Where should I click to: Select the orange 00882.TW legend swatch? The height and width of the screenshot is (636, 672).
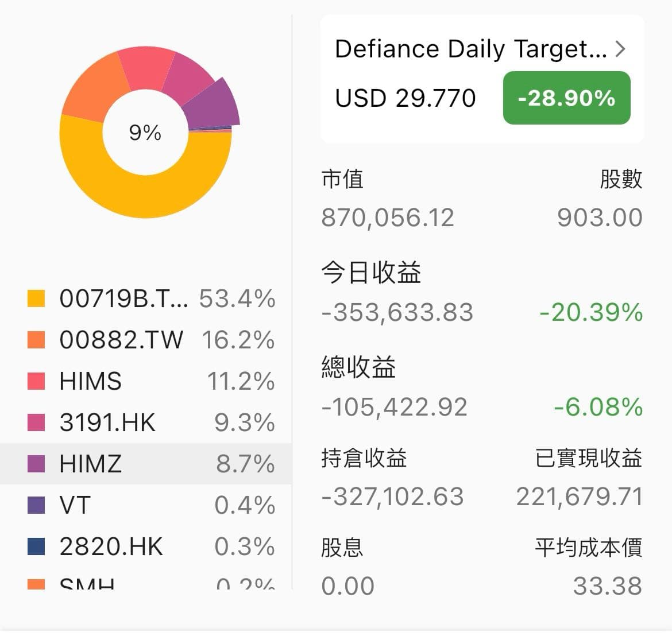36,340
